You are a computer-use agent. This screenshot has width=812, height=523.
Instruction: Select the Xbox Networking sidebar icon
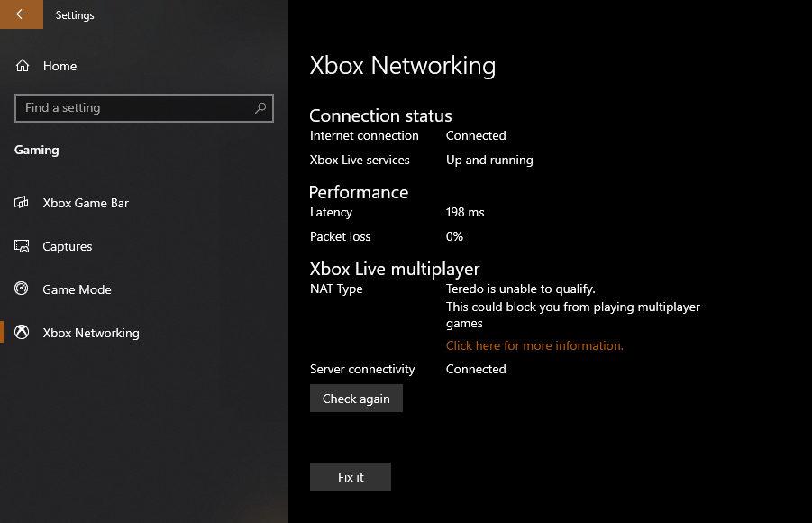[x=22, y=332]
